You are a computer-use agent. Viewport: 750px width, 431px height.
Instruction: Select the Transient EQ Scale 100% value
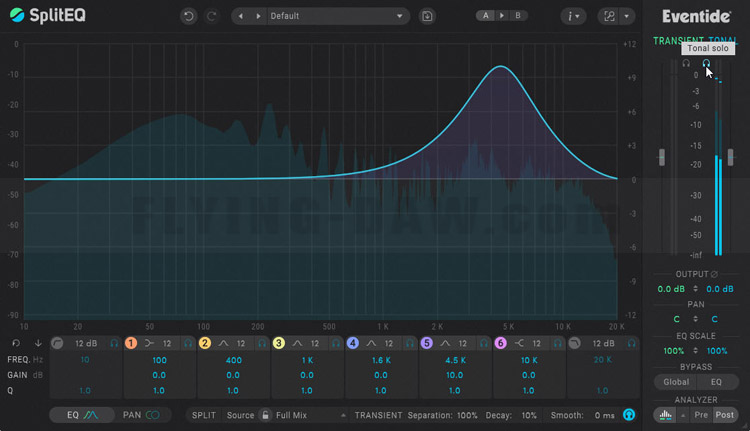(673, 351)
